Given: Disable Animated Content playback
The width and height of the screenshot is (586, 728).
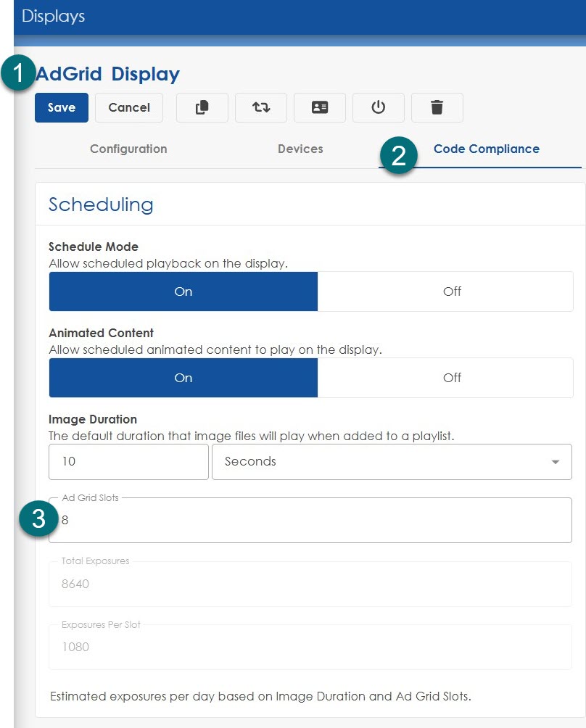Looking at the screenshot, I should [x=452, y=377].
